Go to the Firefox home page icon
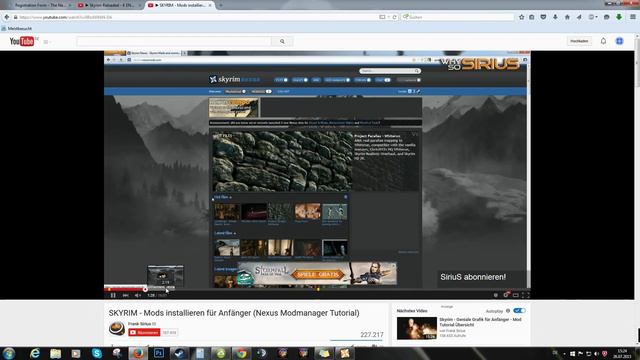The image size is (640, 360). tap(567, 17)
